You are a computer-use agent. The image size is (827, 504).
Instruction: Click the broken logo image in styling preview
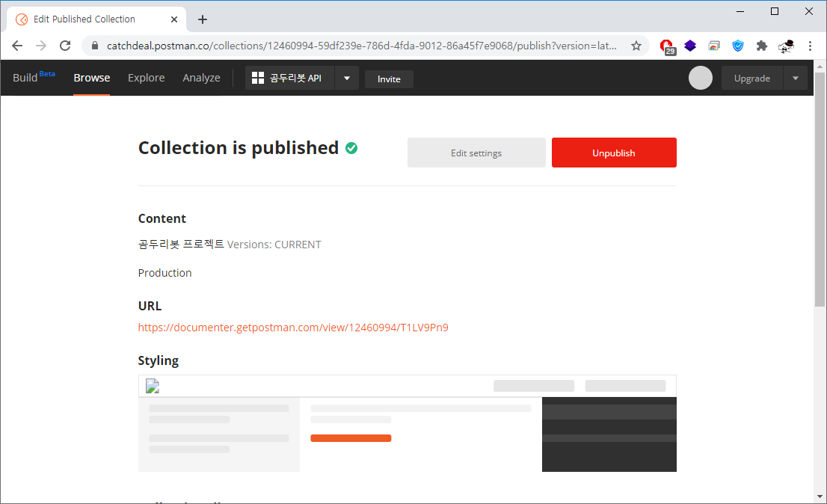pos(153,387)
